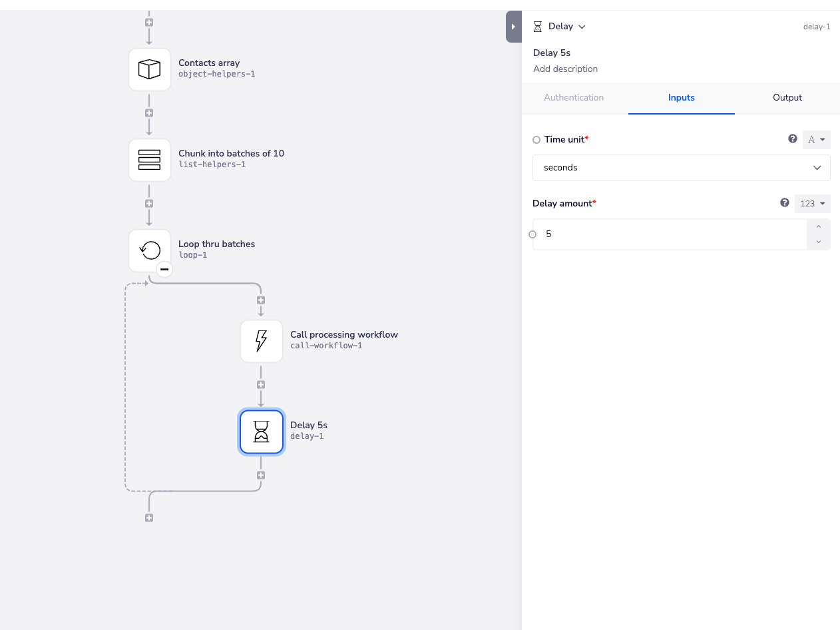Expand the Delay connector dropdown in header
The width and height of the screenshot is (840, 630).
582,27
